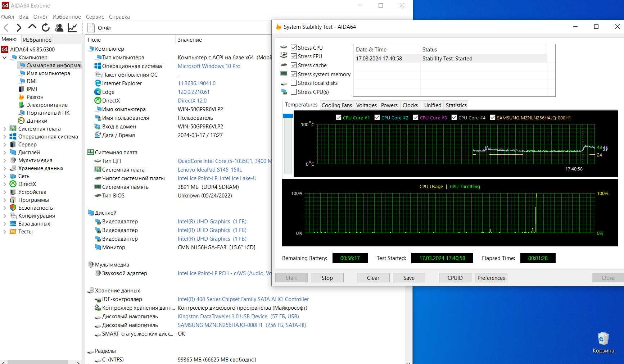Toggle Stress CPU checkbox
The width and height of the screenshot is (624, 364).
coord(294,47)
